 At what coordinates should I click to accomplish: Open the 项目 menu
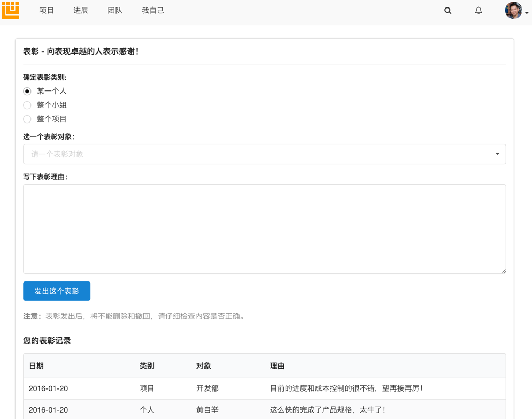pos(47,10)
